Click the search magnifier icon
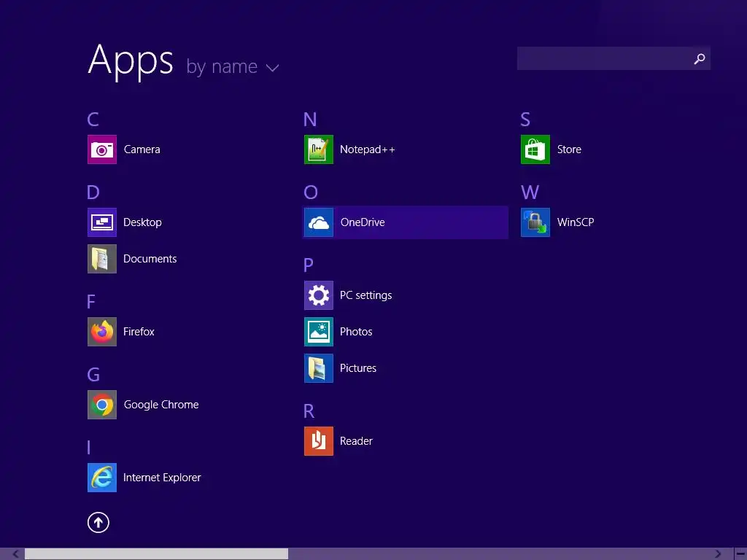 coord(700,58)
